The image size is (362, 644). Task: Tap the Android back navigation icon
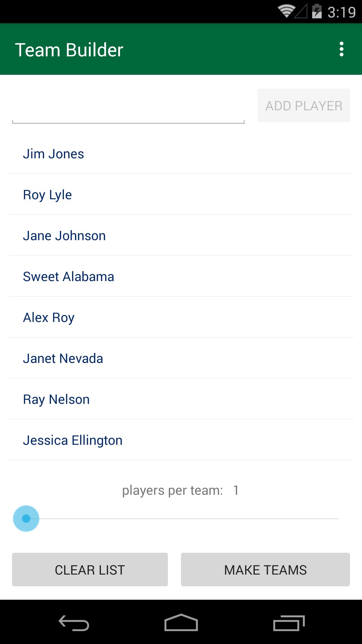74,623
